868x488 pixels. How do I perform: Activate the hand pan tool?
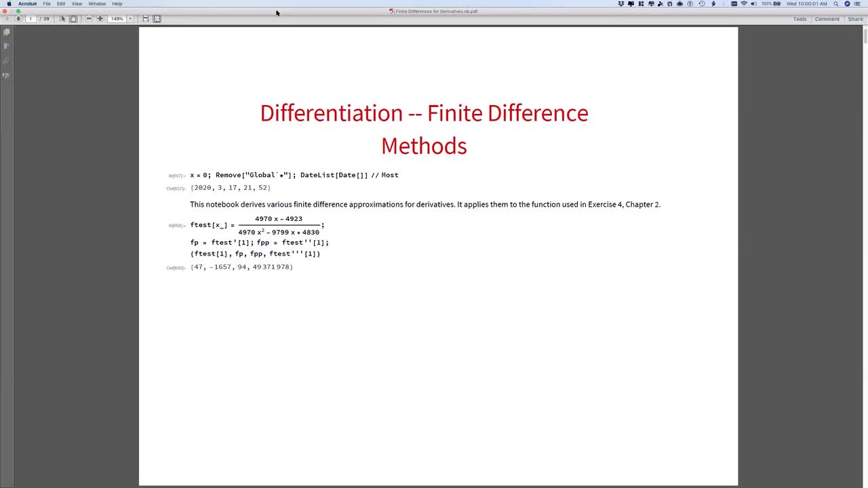point(73,19)
